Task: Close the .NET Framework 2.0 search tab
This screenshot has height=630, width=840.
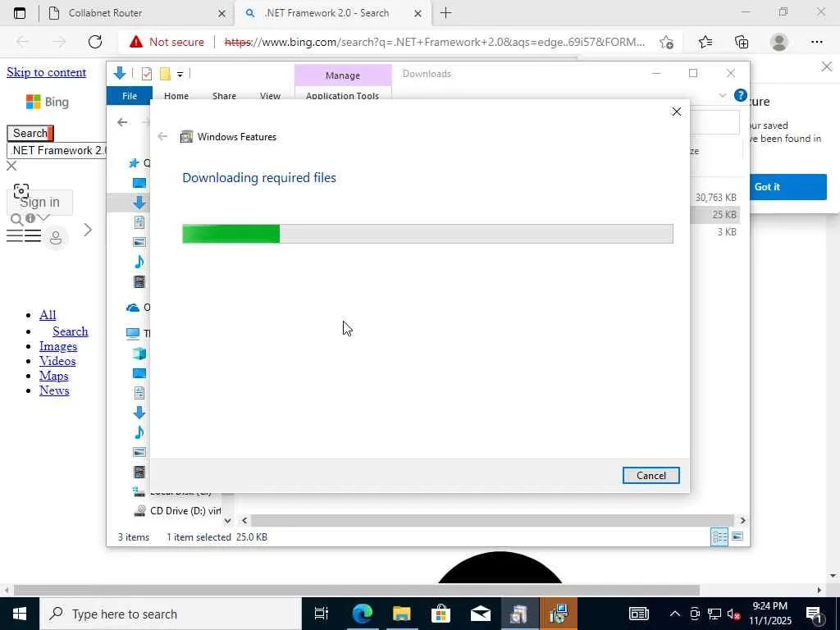Action: click(x=418, y=14)
